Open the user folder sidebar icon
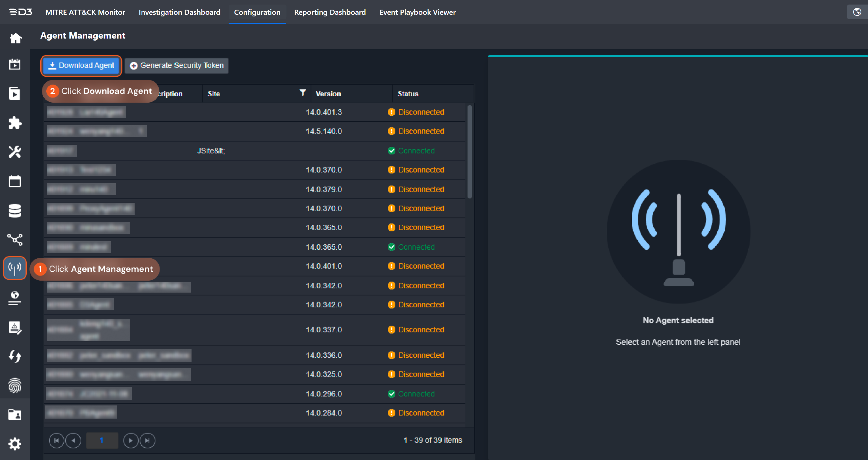Image resolution: width=868 pixels, height=460 pixels. pyautogui.click(x=15, y=414)
